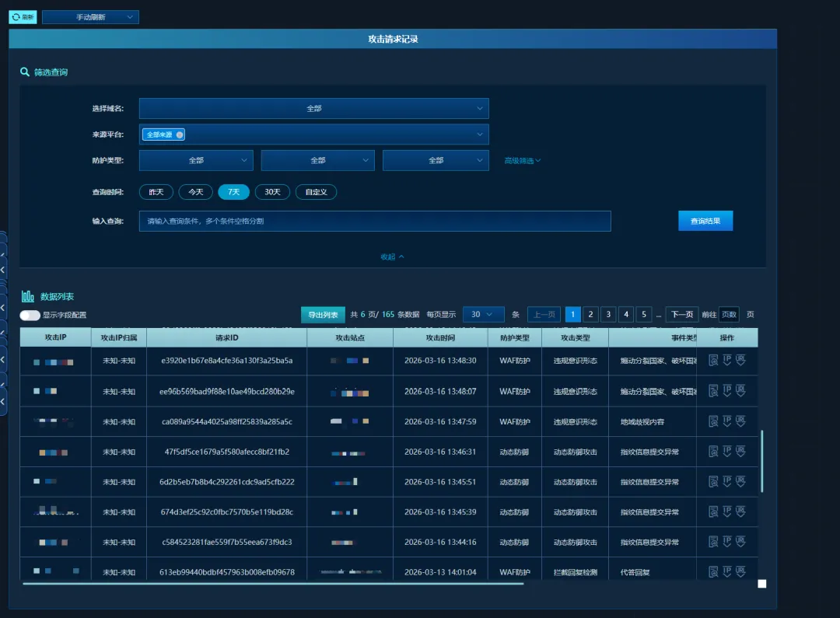Open details icon for request e3920e1b67e8
Screen dimensions: 840x618
(x=713, y=361)
